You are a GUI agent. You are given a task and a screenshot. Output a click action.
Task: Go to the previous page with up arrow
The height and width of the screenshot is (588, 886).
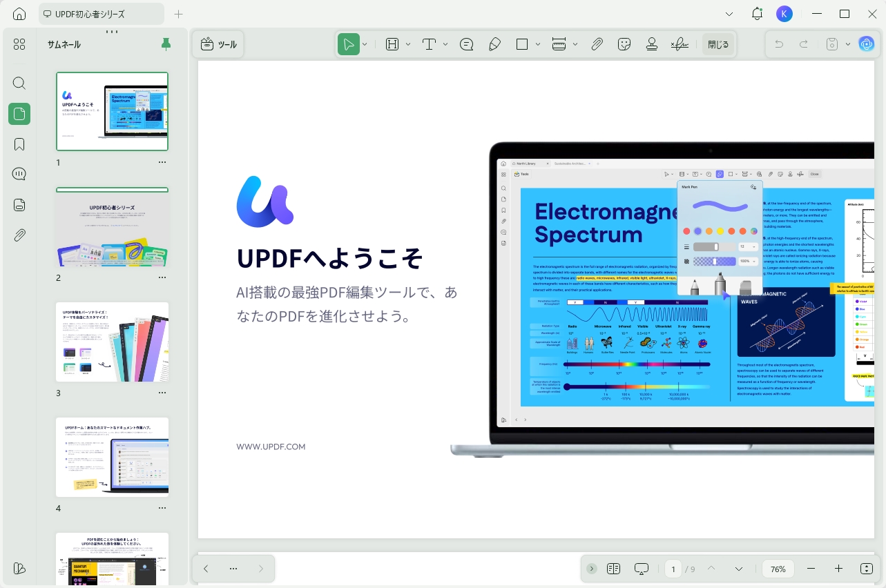click(x=711, y=569)
